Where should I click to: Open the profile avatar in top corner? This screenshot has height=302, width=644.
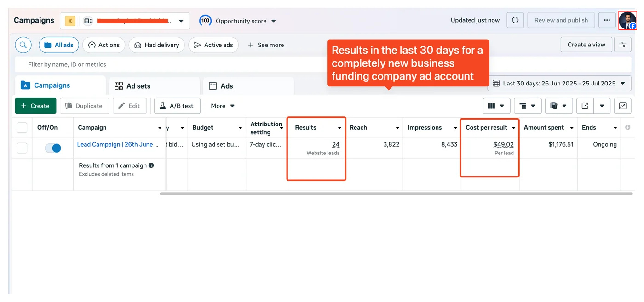click(x=627, y=21)
